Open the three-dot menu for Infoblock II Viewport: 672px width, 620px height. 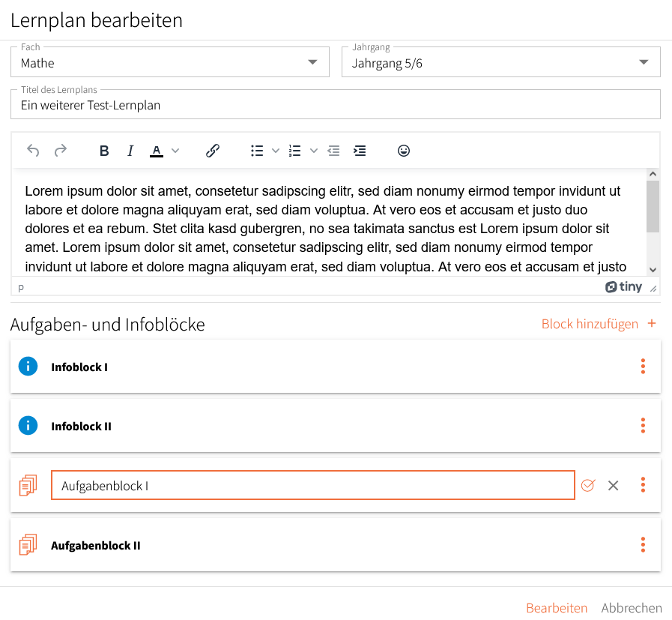[x=643, y=425]
